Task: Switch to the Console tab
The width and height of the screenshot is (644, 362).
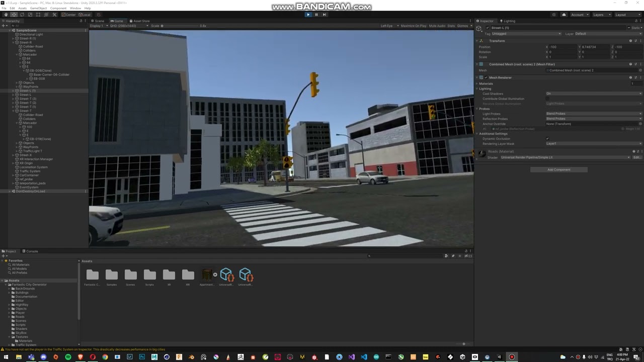Action: click(x=32, y=251)
